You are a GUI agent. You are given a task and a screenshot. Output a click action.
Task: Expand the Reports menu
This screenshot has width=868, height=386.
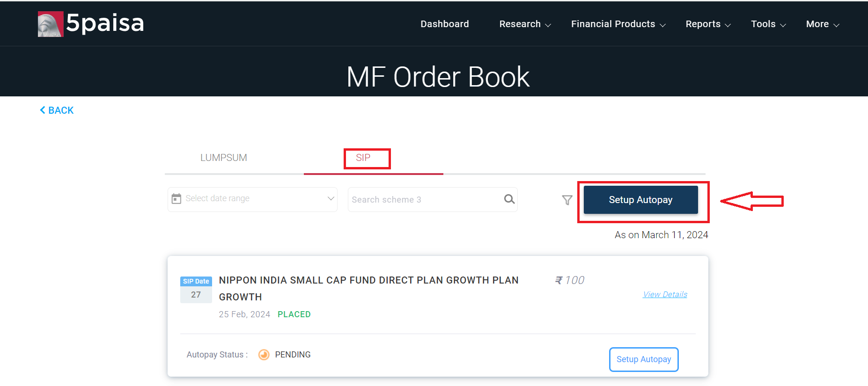click(708, 24)
